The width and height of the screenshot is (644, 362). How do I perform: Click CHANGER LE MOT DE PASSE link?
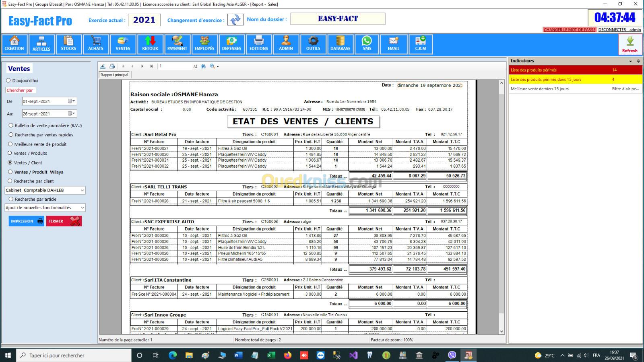click(569, 30)
